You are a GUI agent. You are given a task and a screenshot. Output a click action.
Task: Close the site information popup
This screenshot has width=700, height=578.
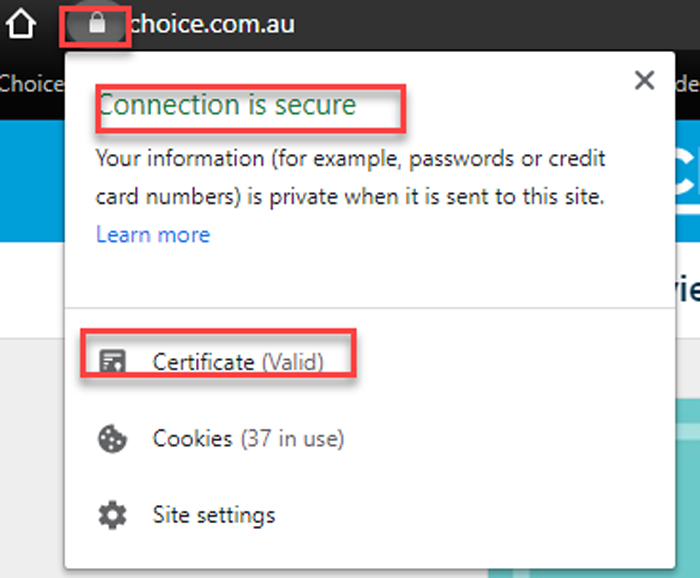[645, 81]
